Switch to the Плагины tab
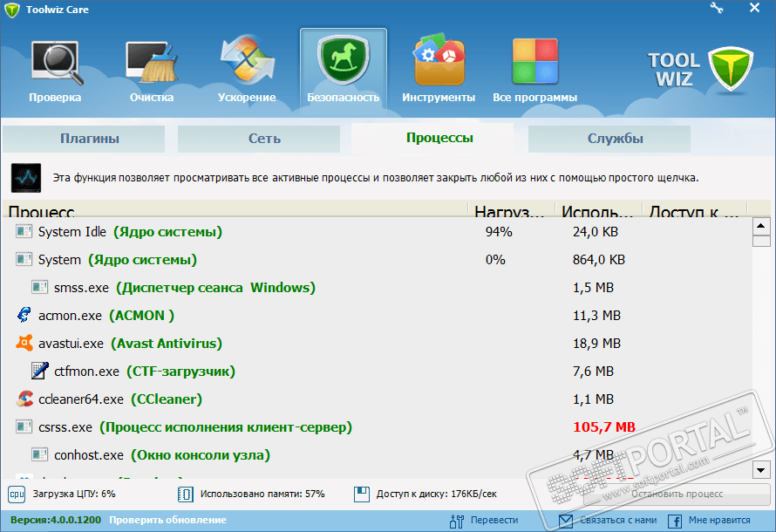This screenshot has width=776, height=532. (x=84, y=139)
